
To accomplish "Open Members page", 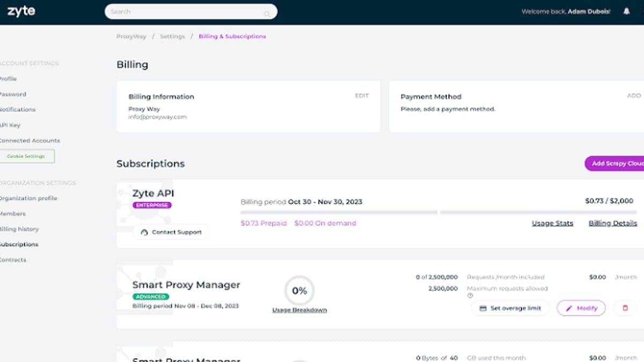I will [13, 214].
